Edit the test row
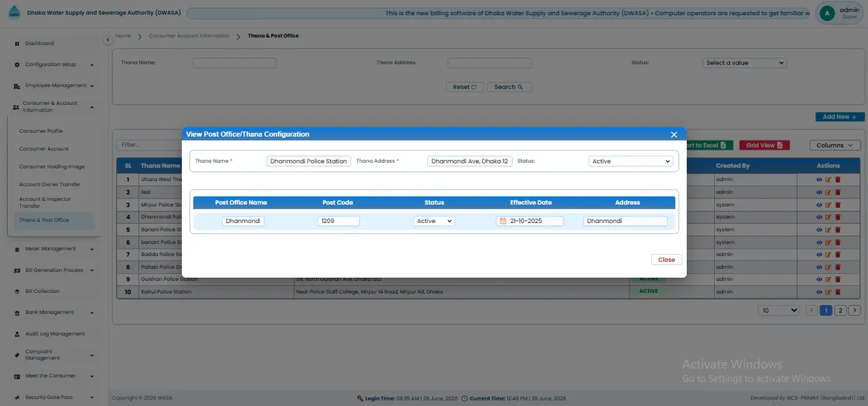Image resolution: width=868 pixels, height=406 pixels. pyautogui.click(x=828, y=192)
